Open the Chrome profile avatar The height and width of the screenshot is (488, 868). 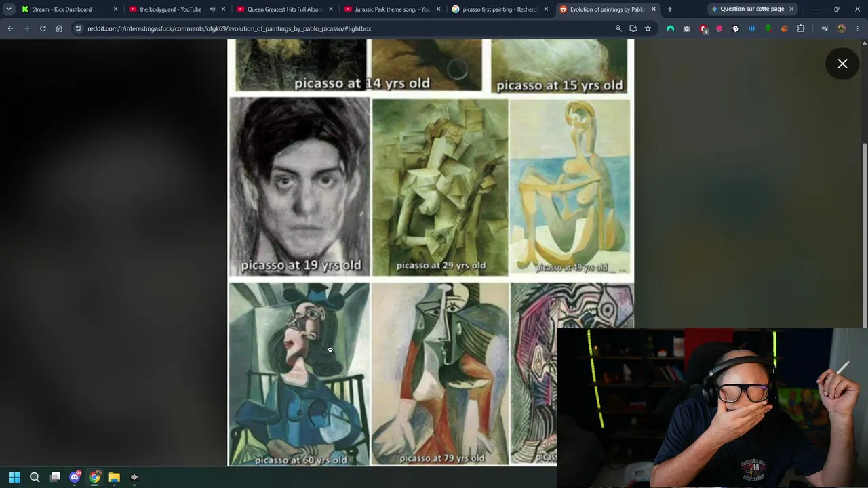point(842,28)
